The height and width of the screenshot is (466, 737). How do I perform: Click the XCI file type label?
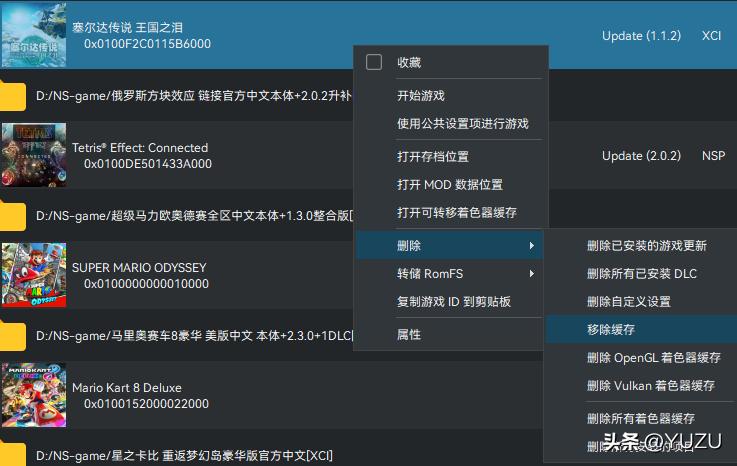(711, 36)
